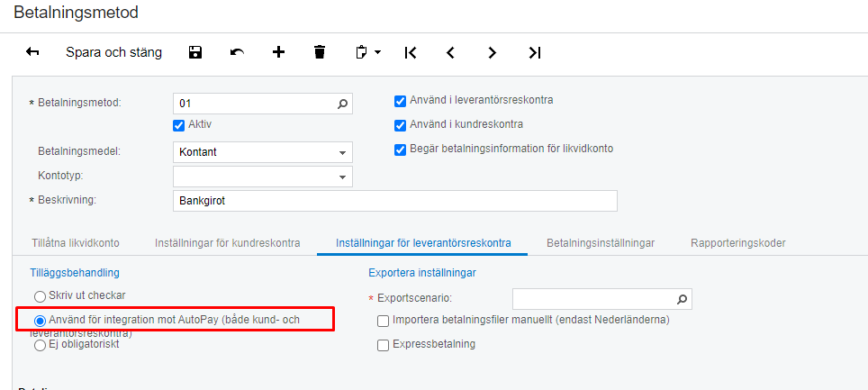The height and width of the screenshot is (390, 868).
Task: Uncheck the Aktiv checkbox
Action: coord(178,124)
